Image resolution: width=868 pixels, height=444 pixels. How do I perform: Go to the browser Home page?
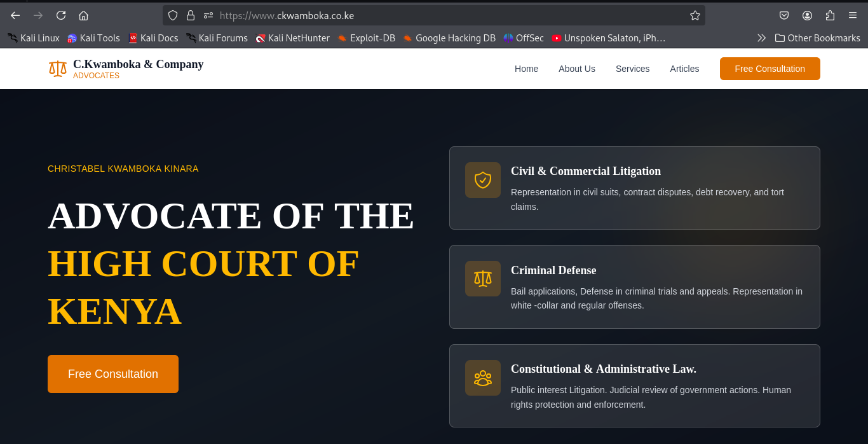pyautogui.click(x=83, y=15)
